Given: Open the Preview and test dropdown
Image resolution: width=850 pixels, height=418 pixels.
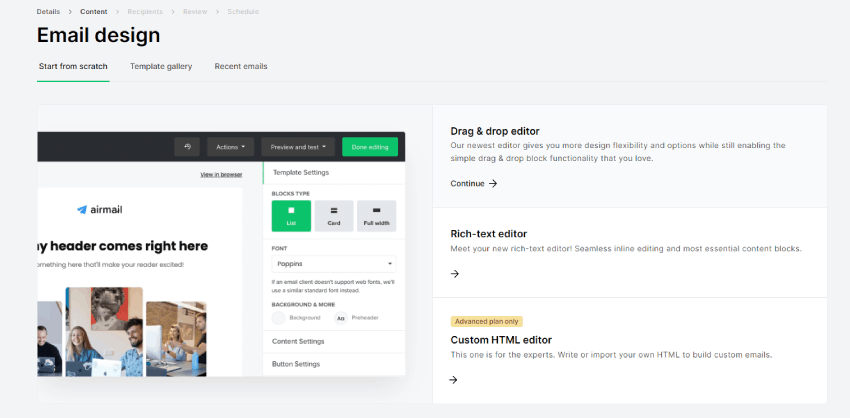Looking at the screenshot, I should coord(298,147).
